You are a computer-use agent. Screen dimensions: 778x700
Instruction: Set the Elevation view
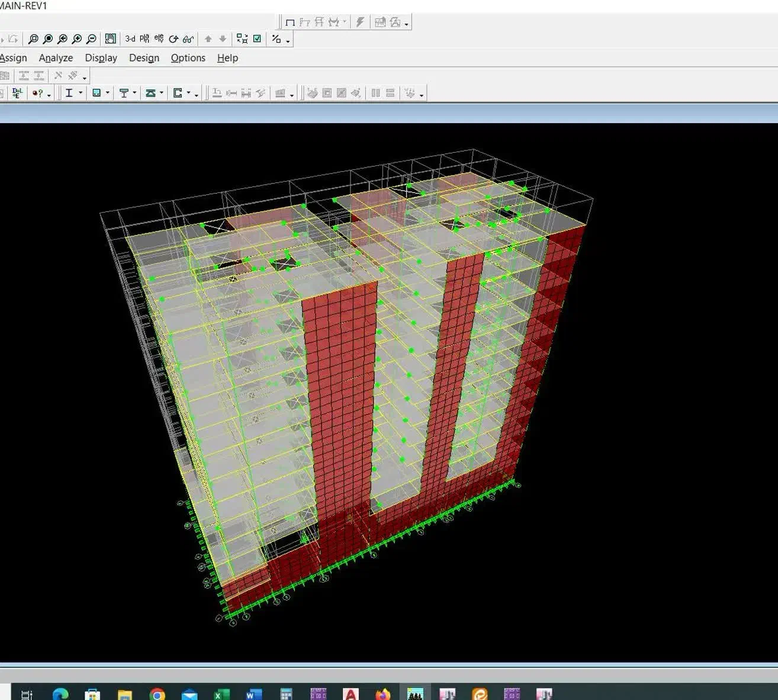[159, 39]
